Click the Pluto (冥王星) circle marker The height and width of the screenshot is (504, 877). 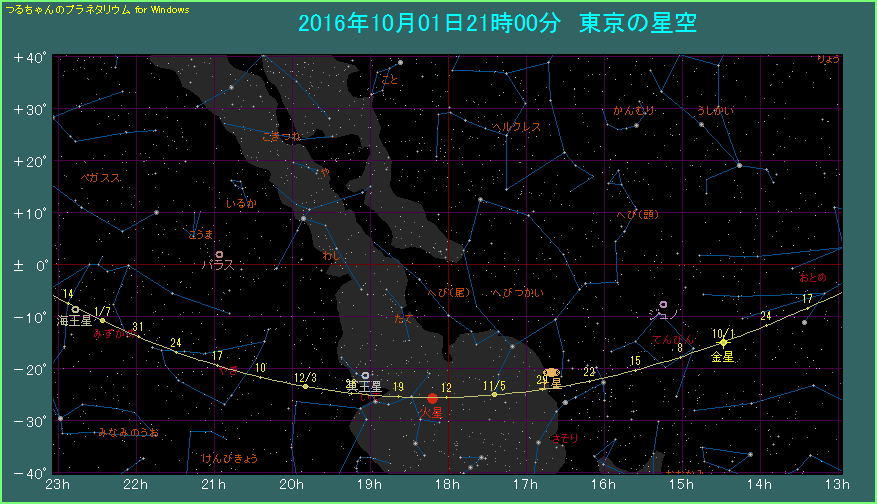coord(365,376)
